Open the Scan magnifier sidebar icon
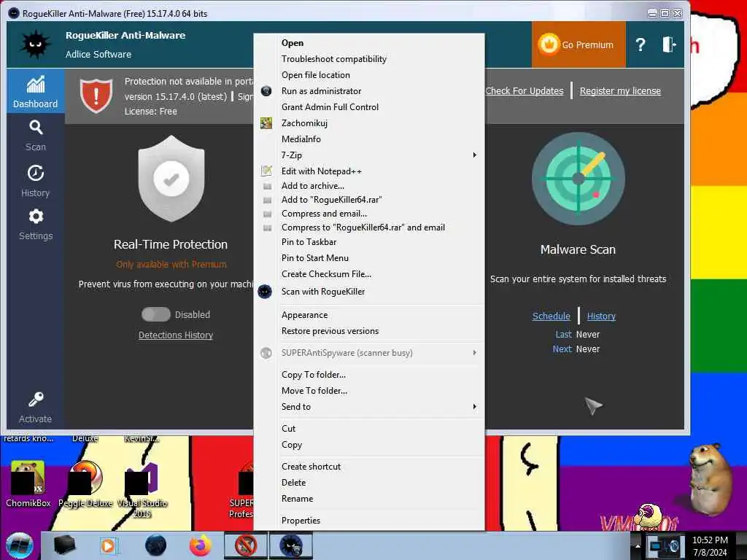Screen dimensions: 747x560 (x=36, y=127)
